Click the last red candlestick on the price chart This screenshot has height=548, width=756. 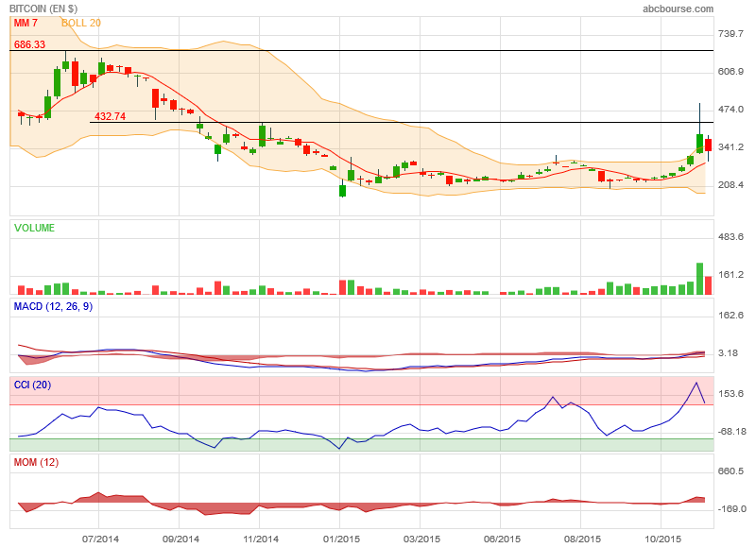point(708,145)
